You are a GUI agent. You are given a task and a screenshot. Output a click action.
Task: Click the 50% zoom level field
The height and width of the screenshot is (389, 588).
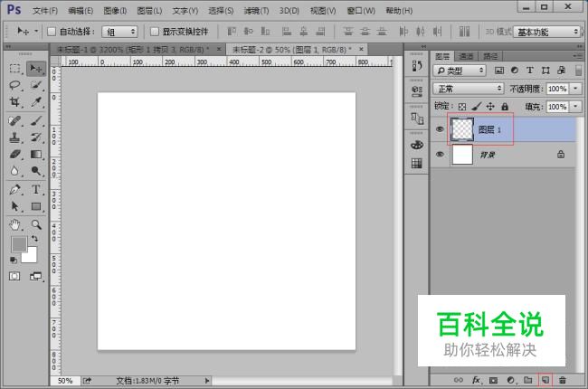coord(65,381)
